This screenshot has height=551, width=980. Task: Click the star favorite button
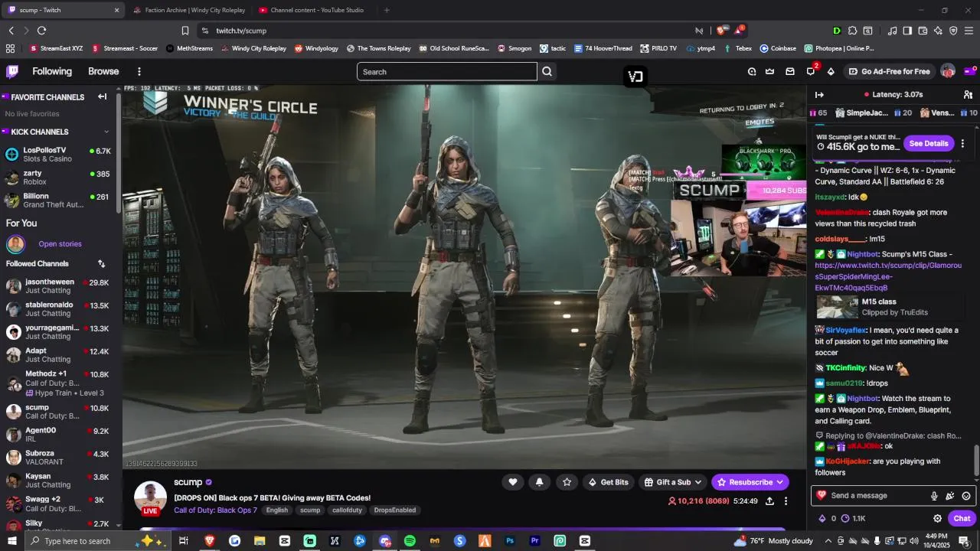(x=567, y=481)
